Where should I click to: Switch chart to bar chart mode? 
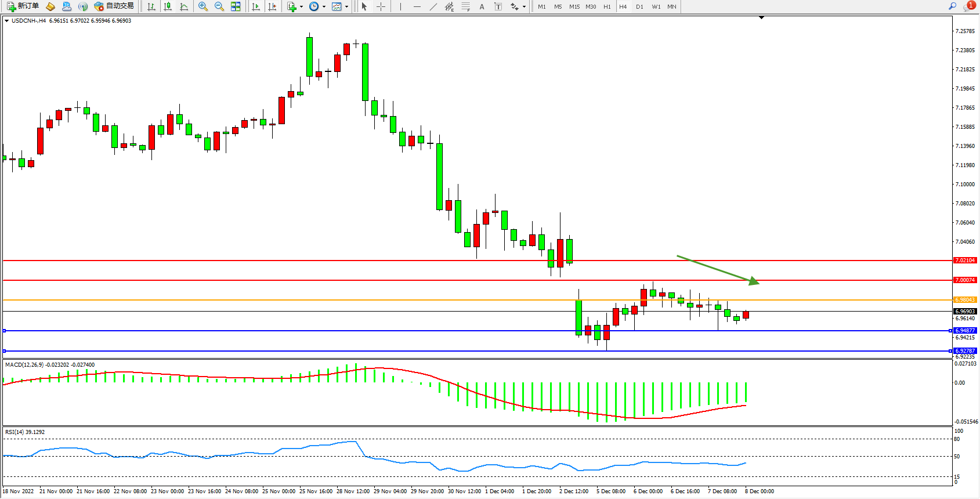pyautogui.click(x=151, y=6)
